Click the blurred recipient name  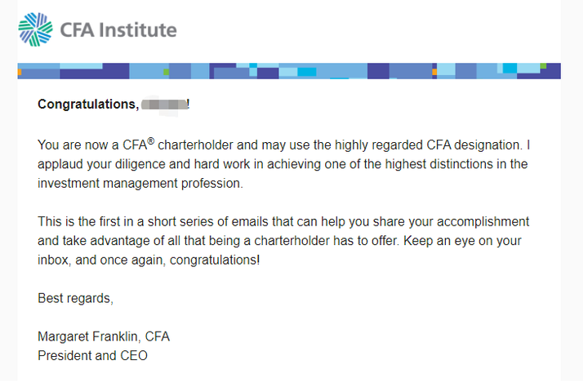click(163, 105)
